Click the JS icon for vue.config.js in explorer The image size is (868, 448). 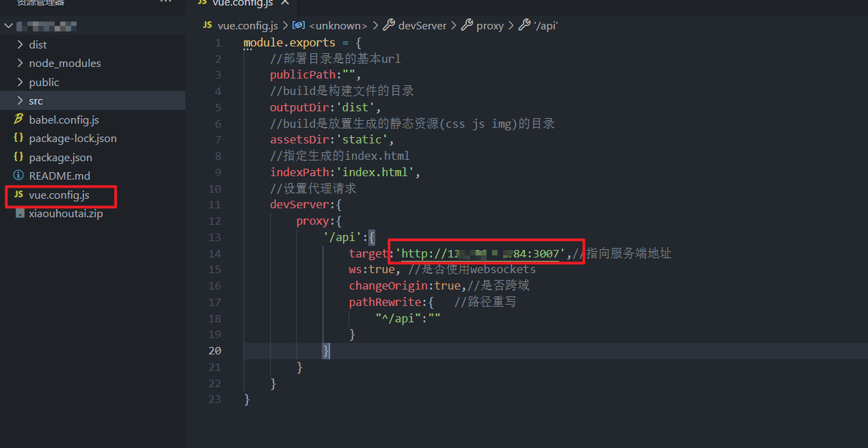click(x=18, y=195)
